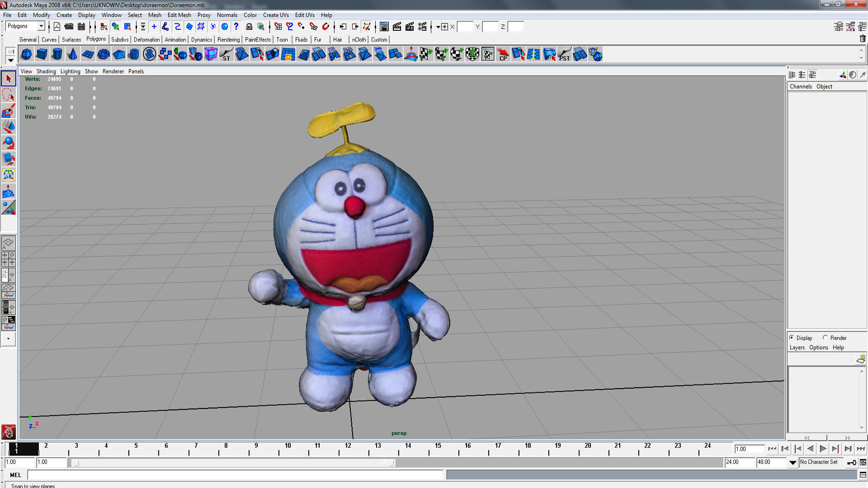Open the layer editor Options menu
The image size is (868, 488).
[x=818, y=347]
